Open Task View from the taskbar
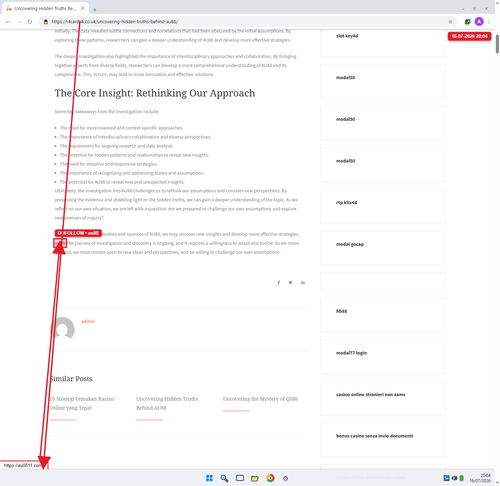This screenshot has width=500, height=486. pyautogui.click(x=240, y=478)
